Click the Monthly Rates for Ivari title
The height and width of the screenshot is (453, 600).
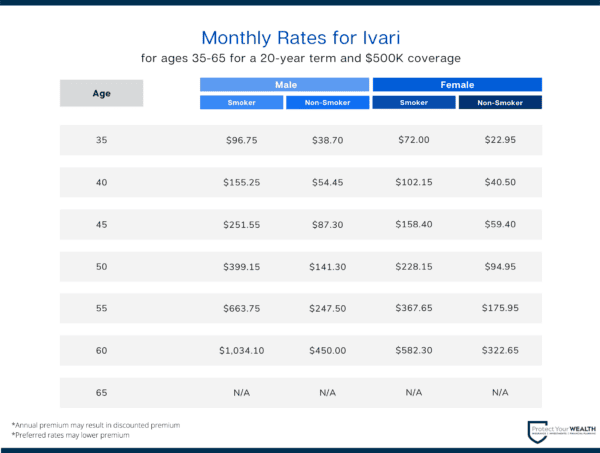click(300, 37)
